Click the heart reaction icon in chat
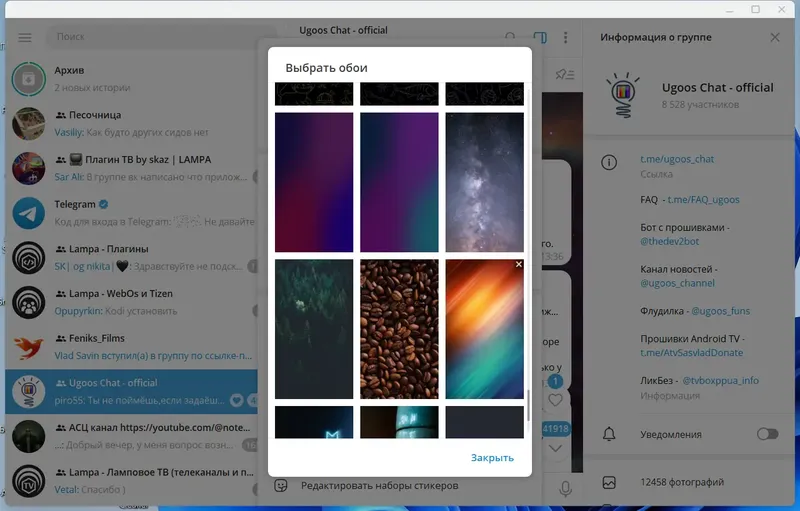This screenshot has height=511, width=800. (x=555, y=400)
